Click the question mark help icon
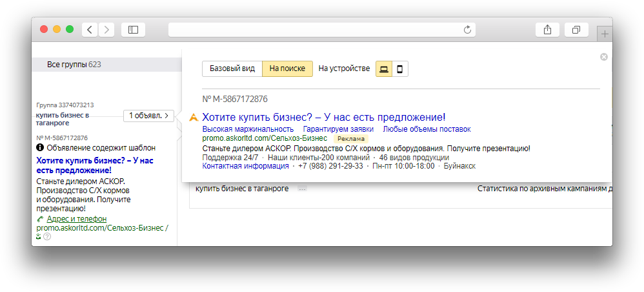Image resolution: width=644 pixels, height=292 pixels. pyautogui.click(x=47, y=237)
